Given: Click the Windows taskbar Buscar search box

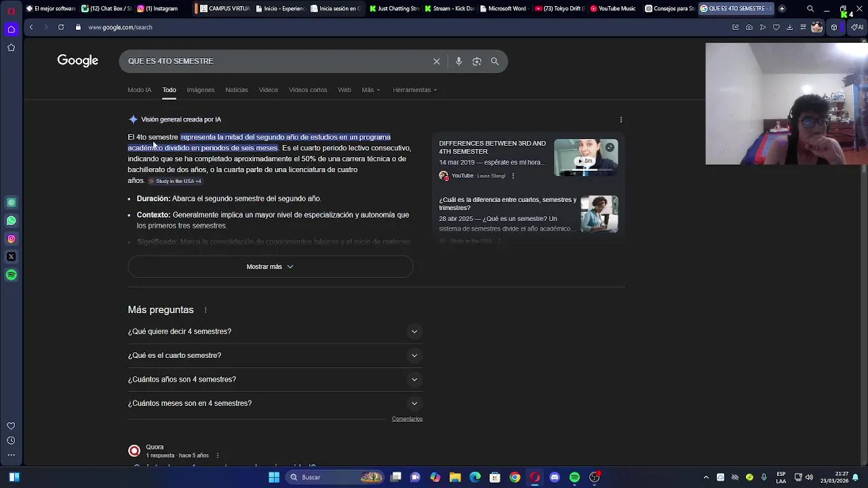Looking at the screenshot, I should click(336, 477).
